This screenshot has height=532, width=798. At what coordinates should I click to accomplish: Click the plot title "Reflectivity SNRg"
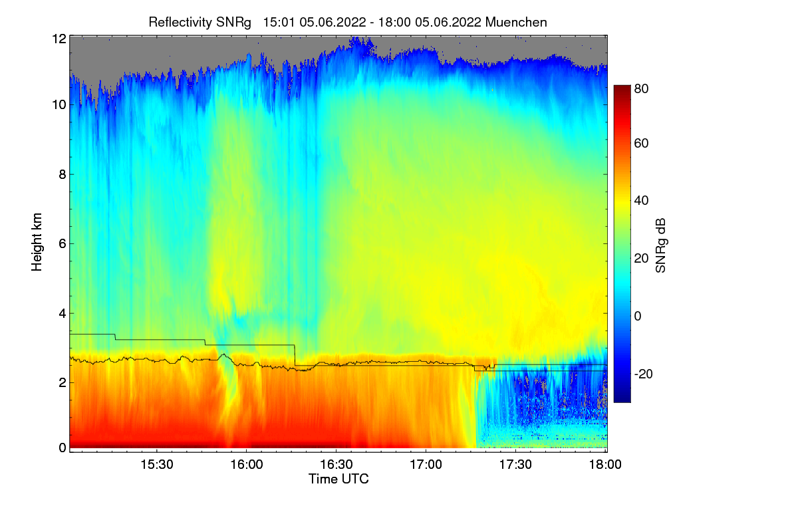pyautogui.click(x=200, y=22)
